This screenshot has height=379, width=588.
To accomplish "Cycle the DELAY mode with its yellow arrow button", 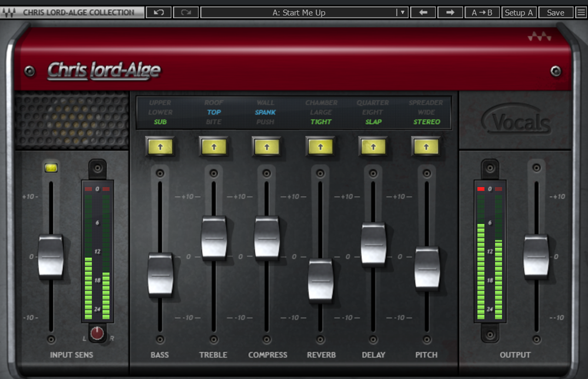I will pyautogui.click(x=373, y=147).
